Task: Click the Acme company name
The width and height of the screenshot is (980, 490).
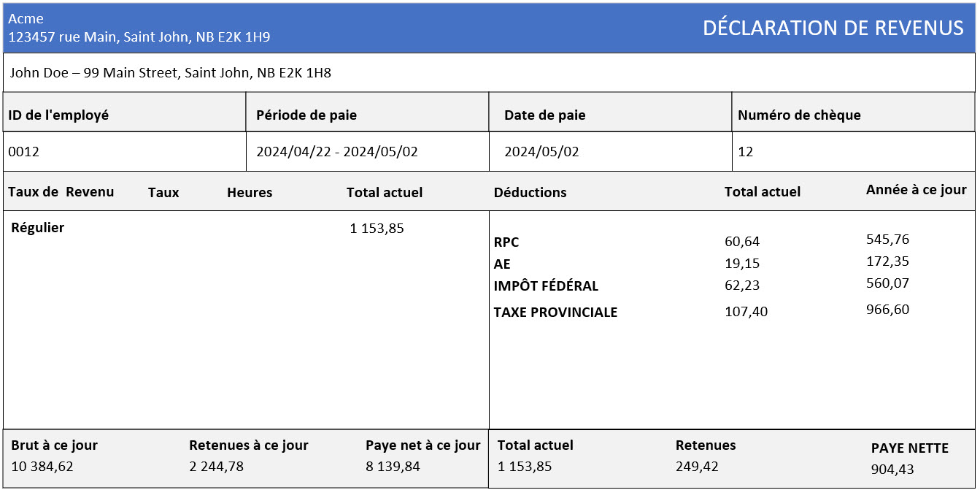Action: (26, 19)
